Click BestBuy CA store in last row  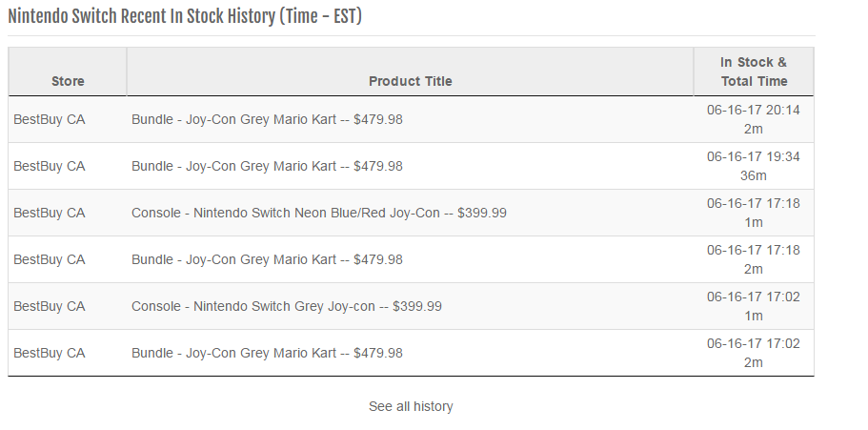click(x=50, y=353)
